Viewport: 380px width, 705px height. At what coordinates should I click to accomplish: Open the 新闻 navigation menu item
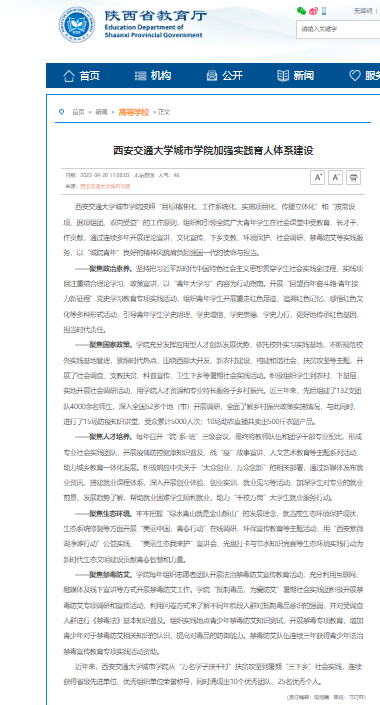295,76
